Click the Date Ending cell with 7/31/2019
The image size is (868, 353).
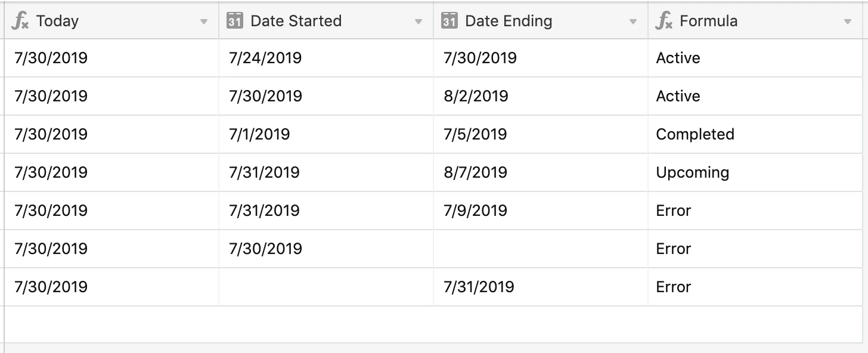pyautogui.click(x=541, y=287)
